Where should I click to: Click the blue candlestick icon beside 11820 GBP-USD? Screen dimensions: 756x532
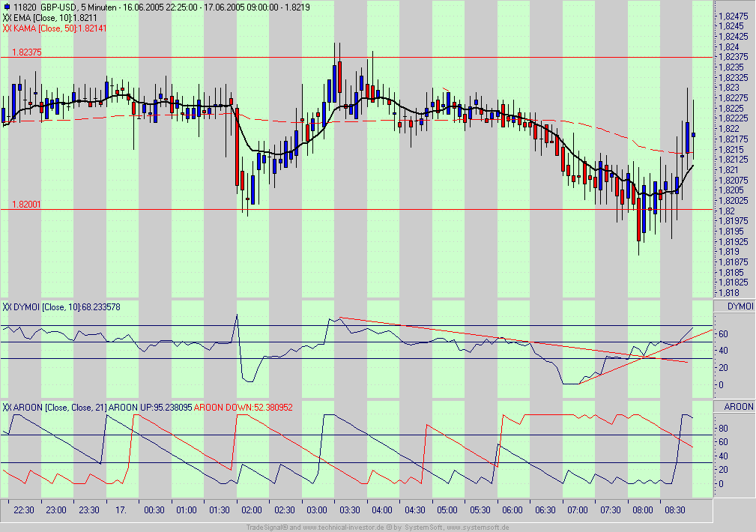click(x=6, y=7)
